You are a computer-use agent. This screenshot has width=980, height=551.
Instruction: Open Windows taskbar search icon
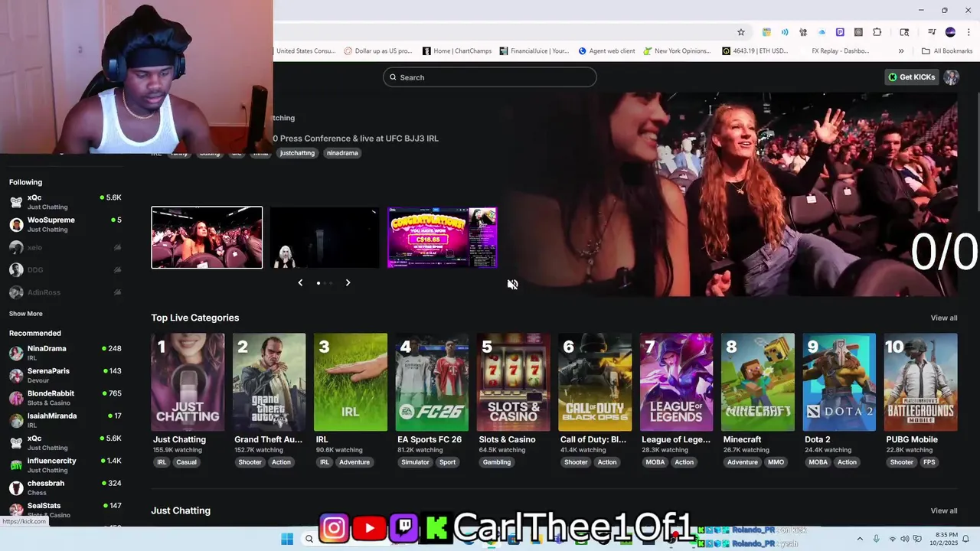click(x=309, y=539)
